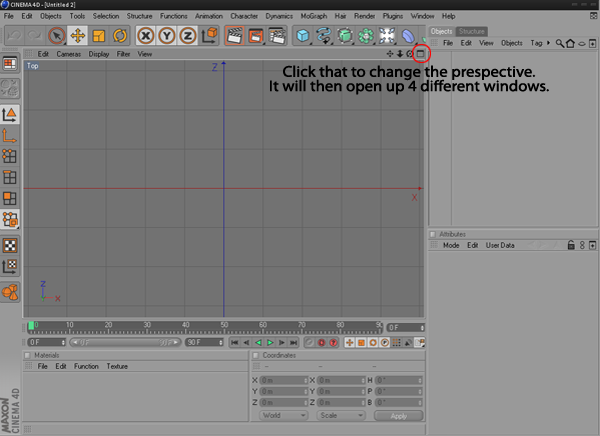The image size is (600, 436).
Task: Open World coordinate dropdown
Action: pos(284,415)
